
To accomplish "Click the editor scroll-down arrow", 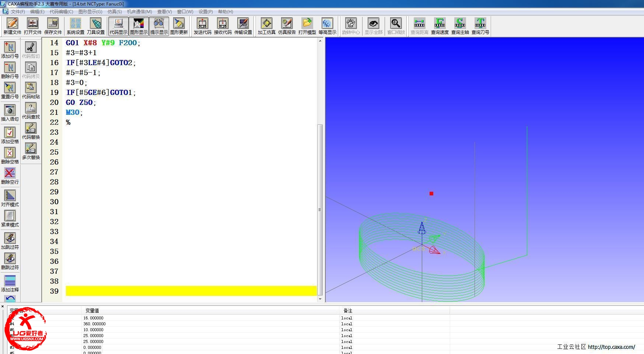I will click(320, 299).
